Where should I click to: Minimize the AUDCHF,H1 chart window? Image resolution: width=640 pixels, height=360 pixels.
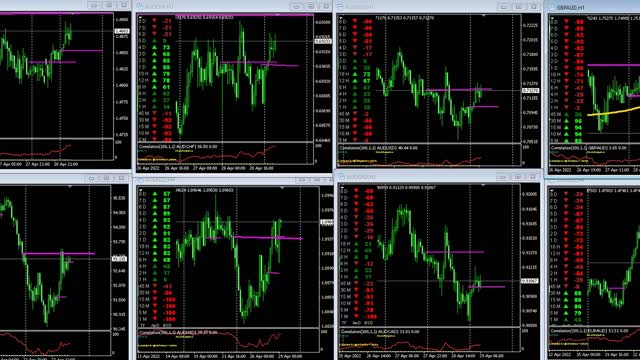(x=297, y=6)
